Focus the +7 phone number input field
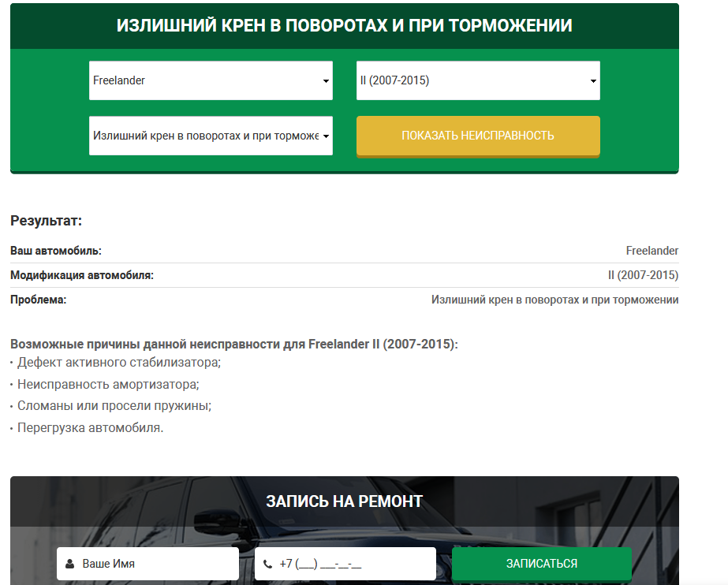The height and width of the screenshot is (585, 728). pyautogui.click(x=345, y=564)
